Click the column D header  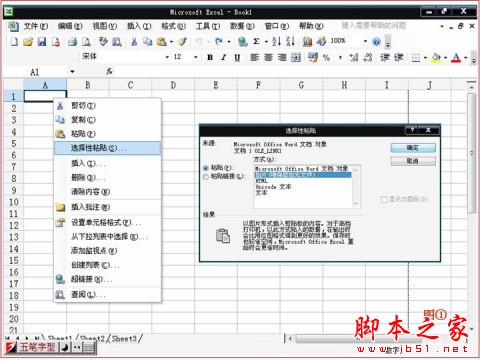coord(173,85)
